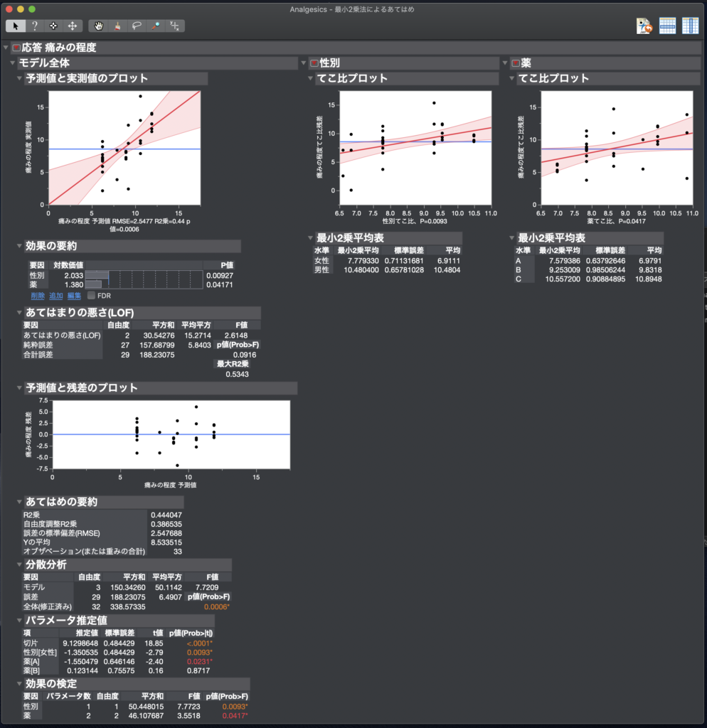Screen dimensions: 707x728
Task: Activate the lasso selection tool
Action: point(137,26)
